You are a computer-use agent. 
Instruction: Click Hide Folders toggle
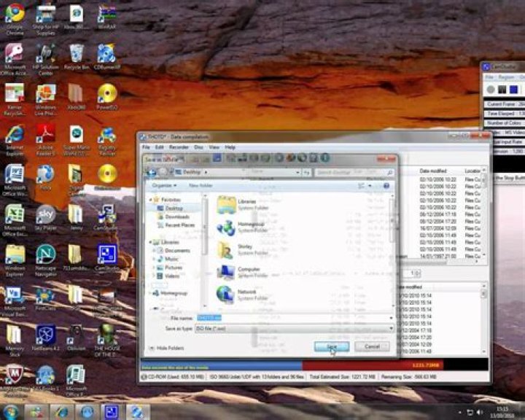pyautogui.click(x=168, y=348)
